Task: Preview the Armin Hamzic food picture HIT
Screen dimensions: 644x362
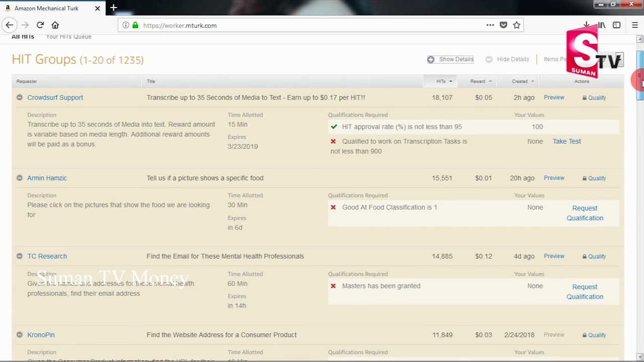Action: (554, 178)
